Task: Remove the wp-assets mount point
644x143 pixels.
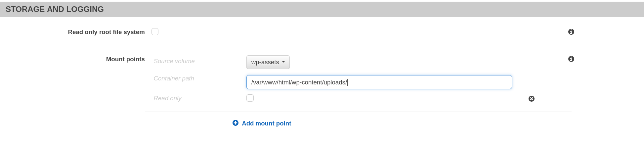Action: (531, 99)
